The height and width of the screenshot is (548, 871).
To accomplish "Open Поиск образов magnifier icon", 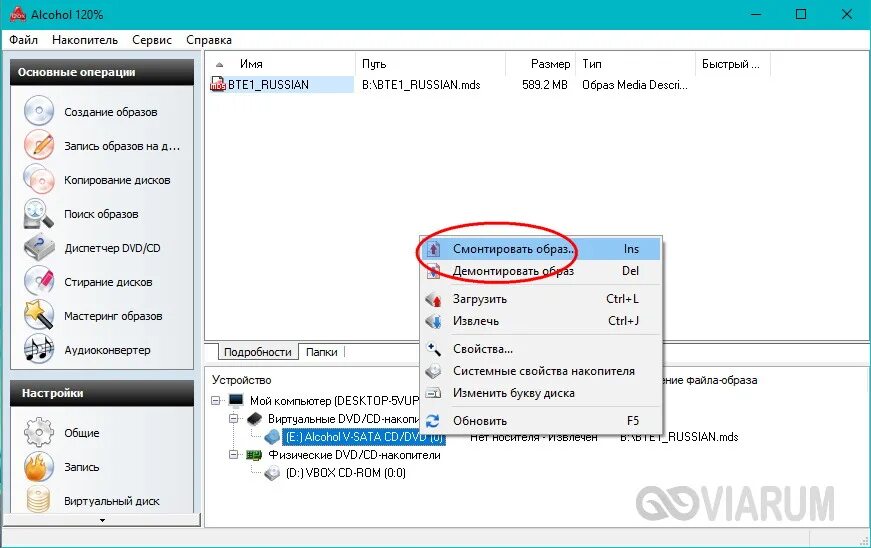I will [x=38, y=214].
